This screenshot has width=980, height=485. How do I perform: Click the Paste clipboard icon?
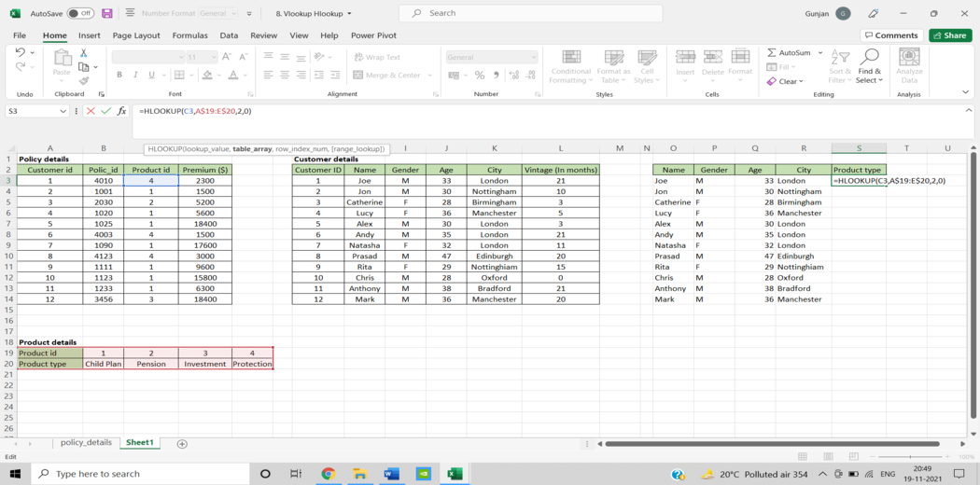pyautogui.click(x=62, y=58)
